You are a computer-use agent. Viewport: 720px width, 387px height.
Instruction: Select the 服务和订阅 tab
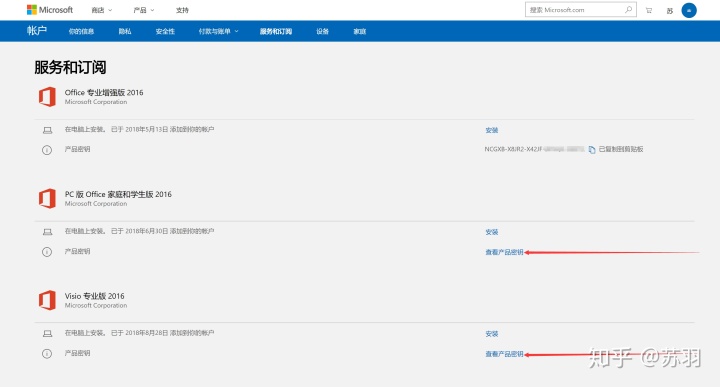pos(276,31)
